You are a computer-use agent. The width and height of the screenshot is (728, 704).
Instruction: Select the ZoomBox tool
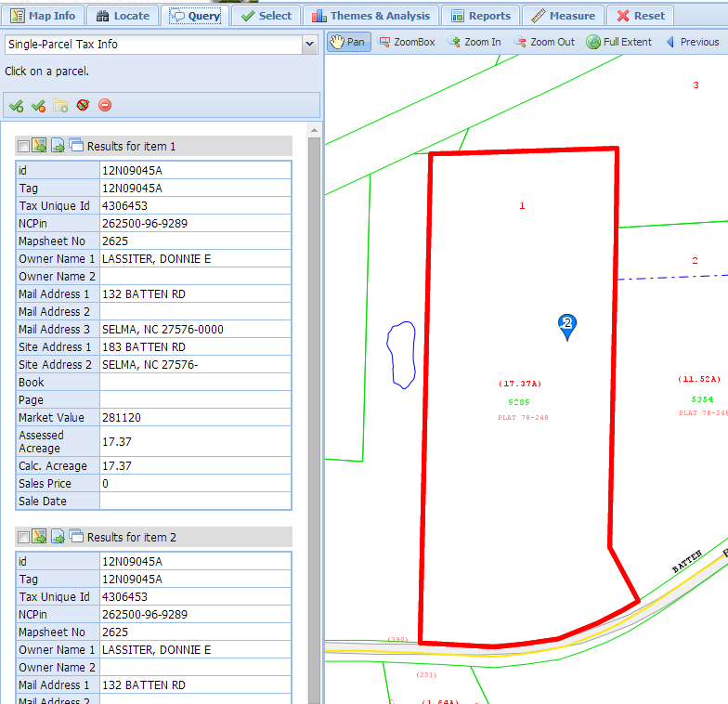pos(407,42)
